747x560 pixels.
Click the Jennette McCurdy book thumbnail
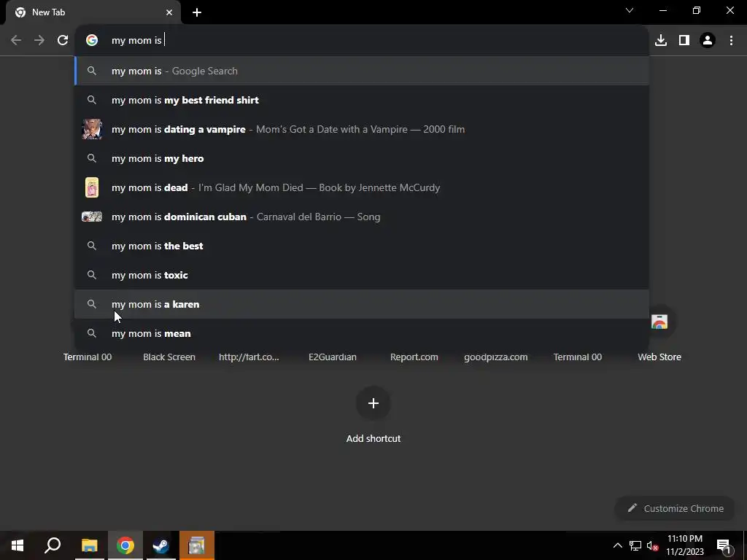92,187
